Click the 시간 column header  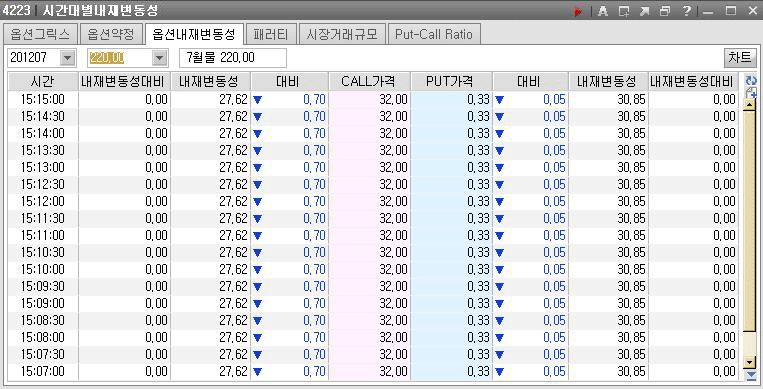click(x=43, y=81)
